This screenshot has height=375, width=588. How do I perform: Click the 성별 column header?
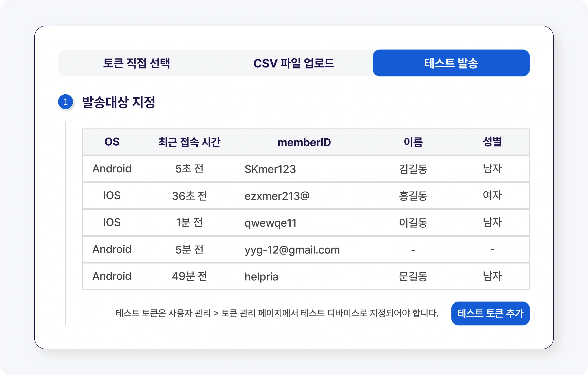click(492, 142)
